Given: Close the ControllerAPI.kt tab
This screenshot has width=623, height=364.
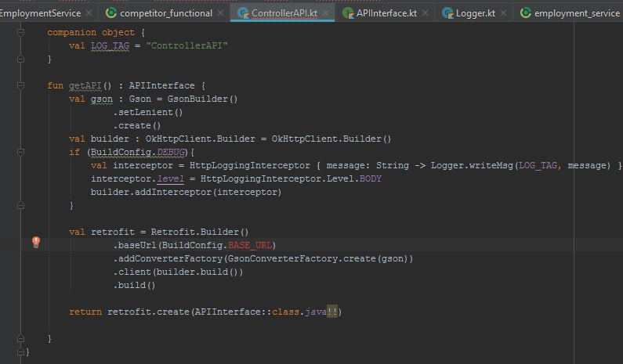Looking at the screenshot, I should tap(326, 13).
